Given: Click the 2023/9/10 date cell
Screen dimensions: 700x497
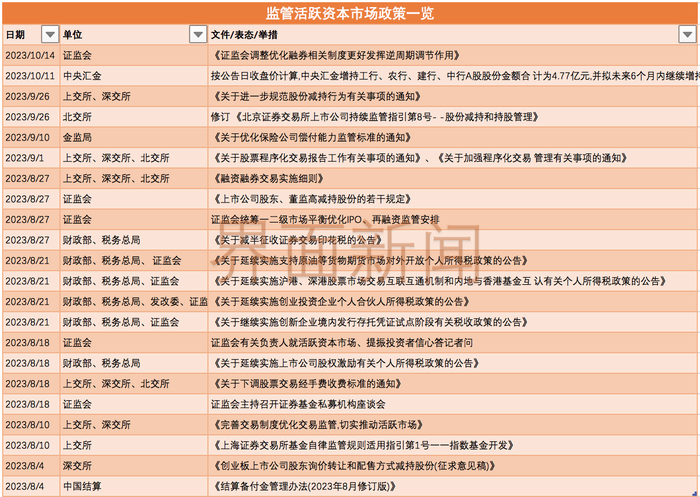Looking at the screenshot, I should [x=31, y=138].
